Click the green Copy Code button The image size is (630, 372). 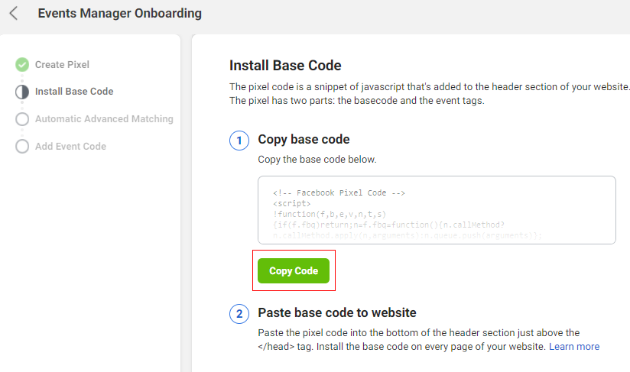tap(293, 271)
